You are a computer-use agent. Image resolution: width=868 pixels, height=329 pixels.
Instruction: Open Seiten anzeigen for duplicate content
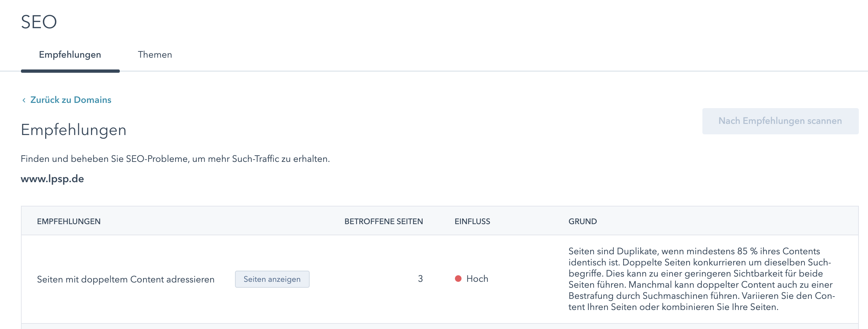click(x=272, y=279)
